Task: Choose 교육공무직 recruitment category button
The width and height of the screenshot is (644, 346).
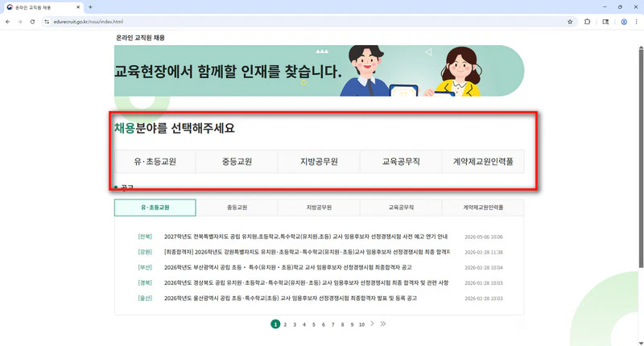Action: pyautogui.click(x=401, y=161)
